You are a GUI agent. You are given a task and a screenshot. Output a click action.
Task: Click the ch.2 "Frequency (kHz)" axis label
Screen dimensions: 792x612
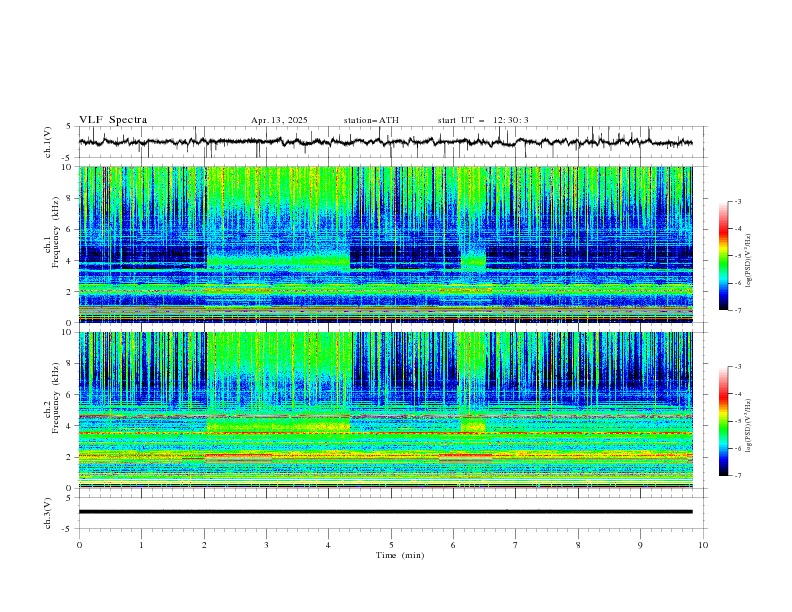[x=56, y=398]
